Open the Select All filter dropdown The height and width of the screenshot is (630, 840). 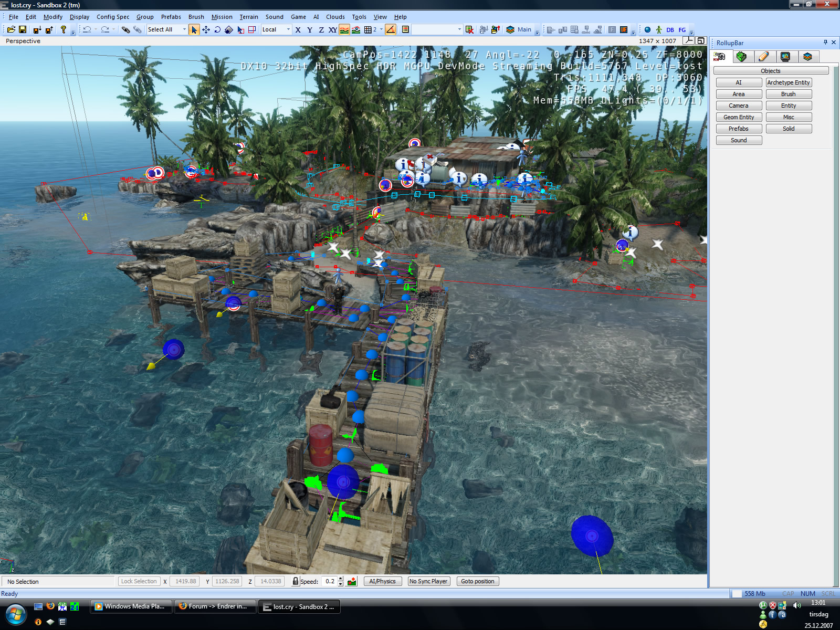tap(167, 30)
